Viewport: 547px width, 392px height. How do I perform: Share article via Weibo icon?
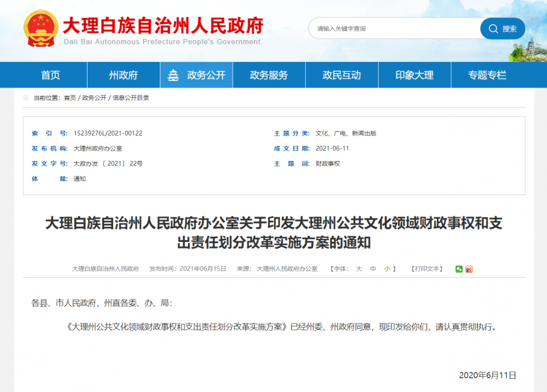click(x=469, y=269)
